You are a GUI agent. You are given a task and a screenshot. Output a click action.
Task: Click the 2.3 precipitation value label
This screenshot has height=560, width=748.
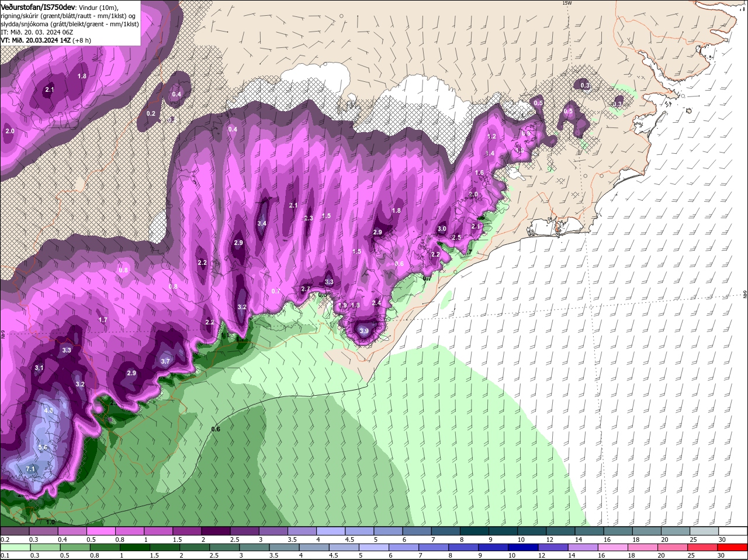(x=309, y=218)
